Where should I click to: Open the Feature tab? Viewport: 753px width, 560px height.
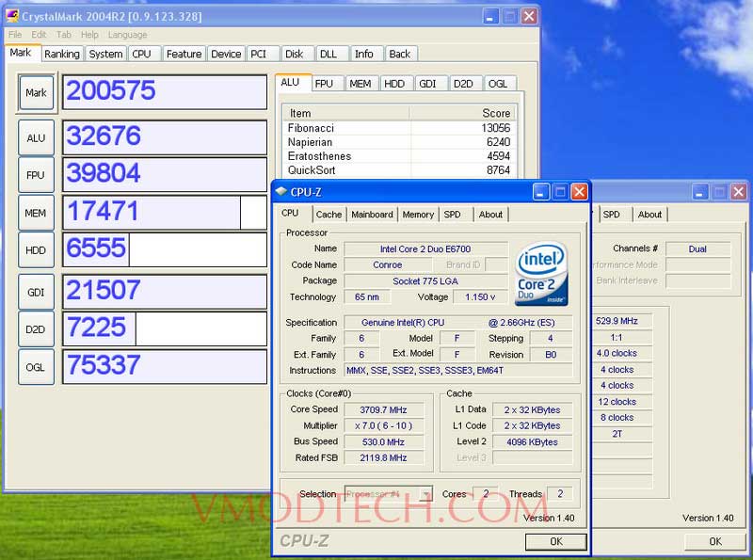coord(184,54)
